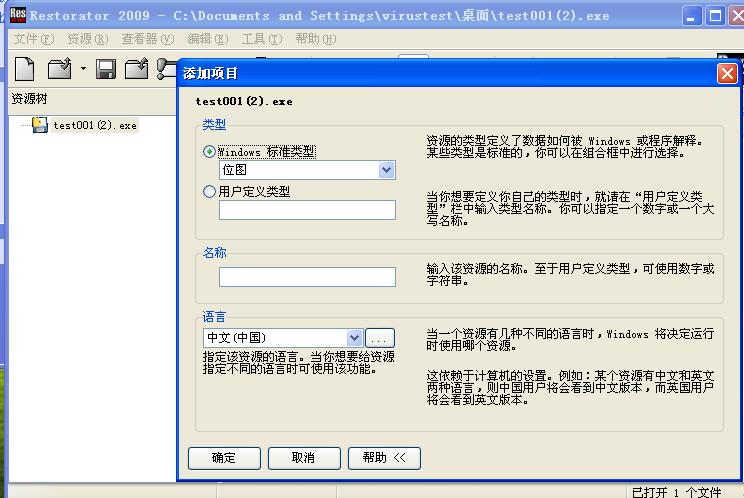This screenshot has width=744, height=498.
Task: Open the 工具(T) menu
Action: [262, 39]
